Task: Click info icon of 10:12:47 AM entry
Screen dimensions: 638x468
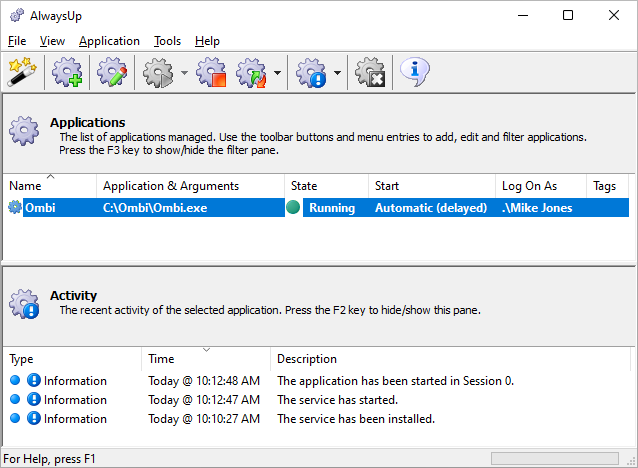Action: click(x=34, y=399)
